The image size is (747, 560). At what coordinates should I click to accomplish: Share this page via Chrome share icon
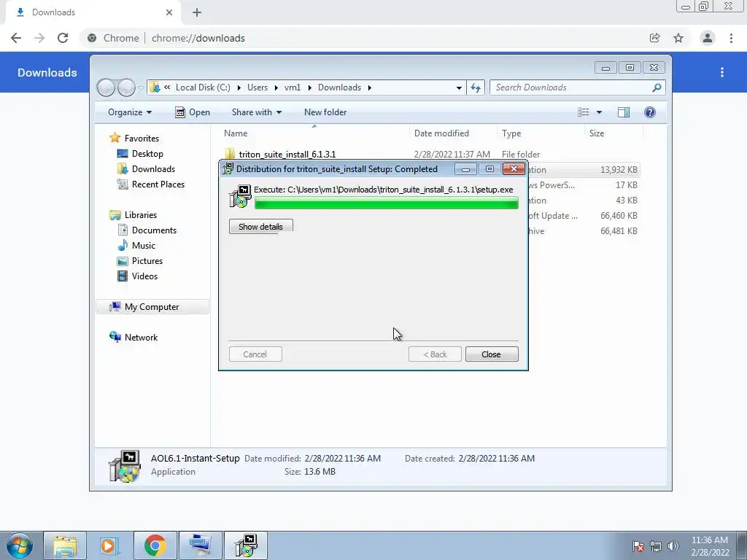[654, 38]
